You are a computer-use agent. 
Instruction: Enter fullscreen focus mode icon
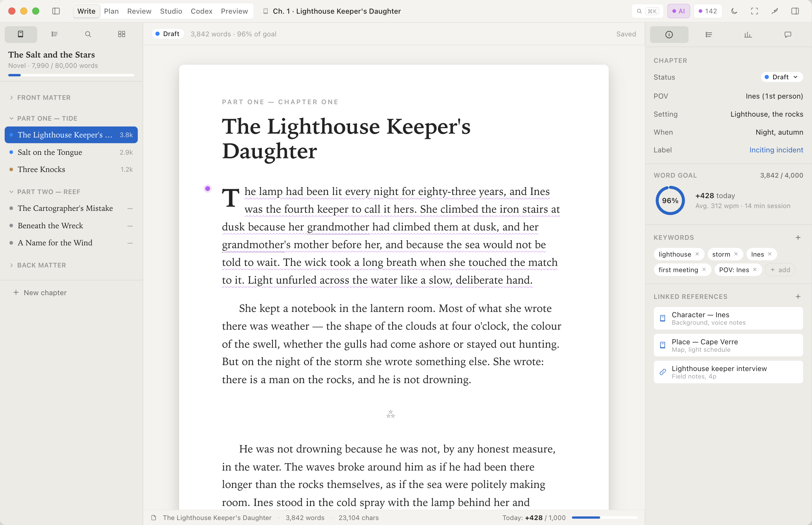click(754, 11)
